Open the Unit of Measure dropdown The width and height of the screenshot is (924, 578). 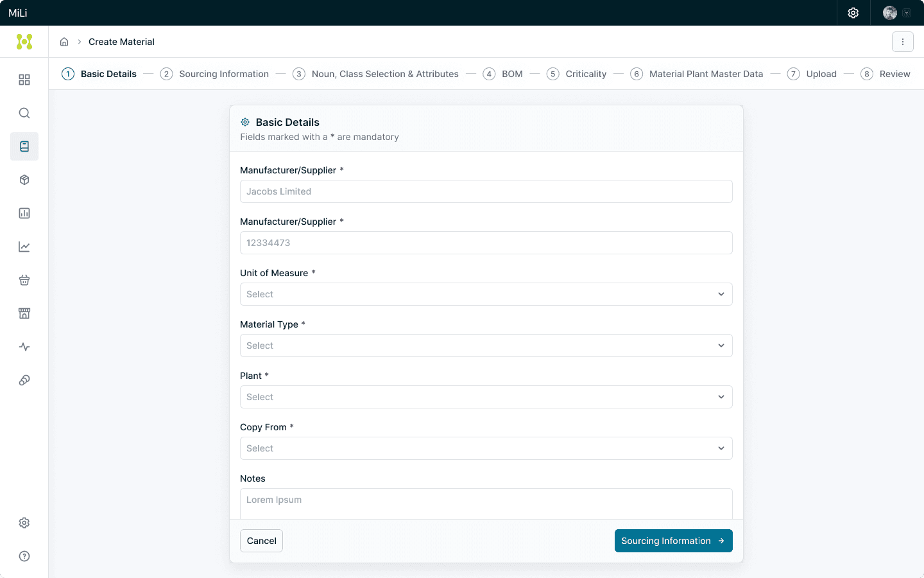[486, 294]
